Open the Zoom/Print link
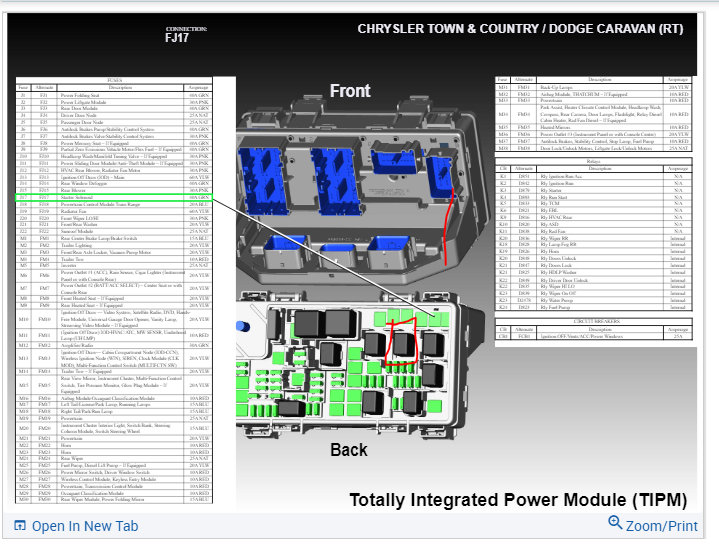Screen dimensions: 719x552 [662, 526]
